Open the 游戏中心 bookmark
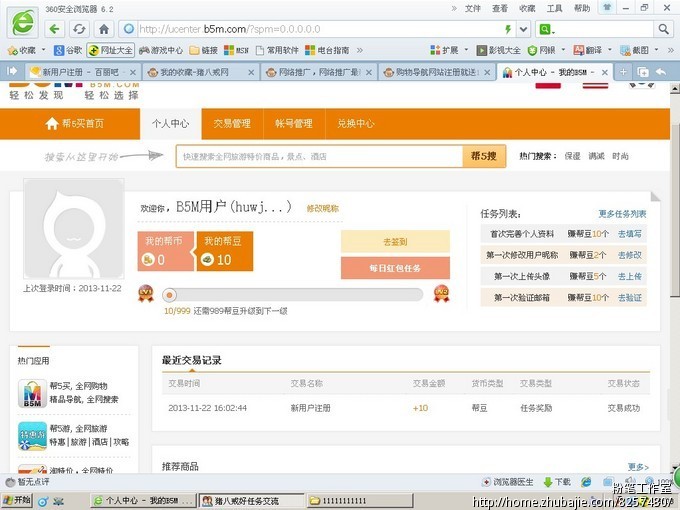680x510 pixels. pos(161,50)
